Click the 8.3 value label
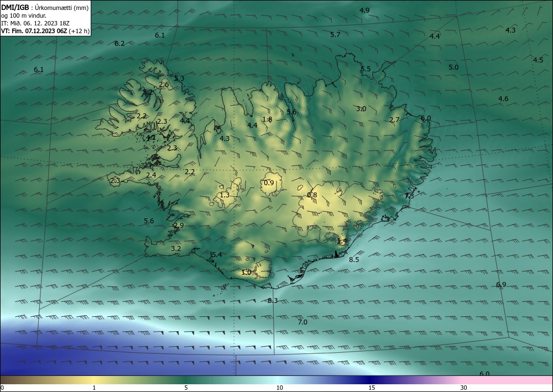The height and width of the screenshot is (392, 553). (x=273, y=300)
